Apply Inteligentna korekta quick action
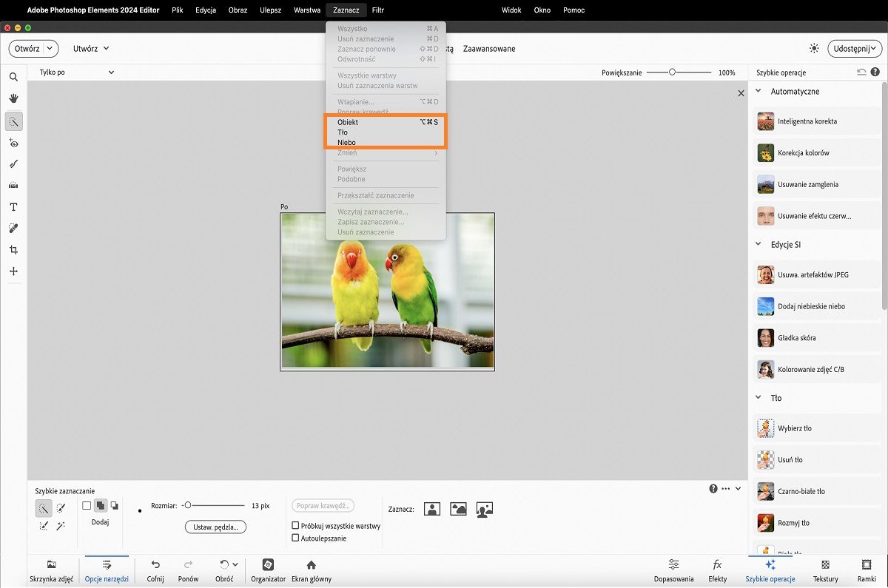 (x=817, y=121)
